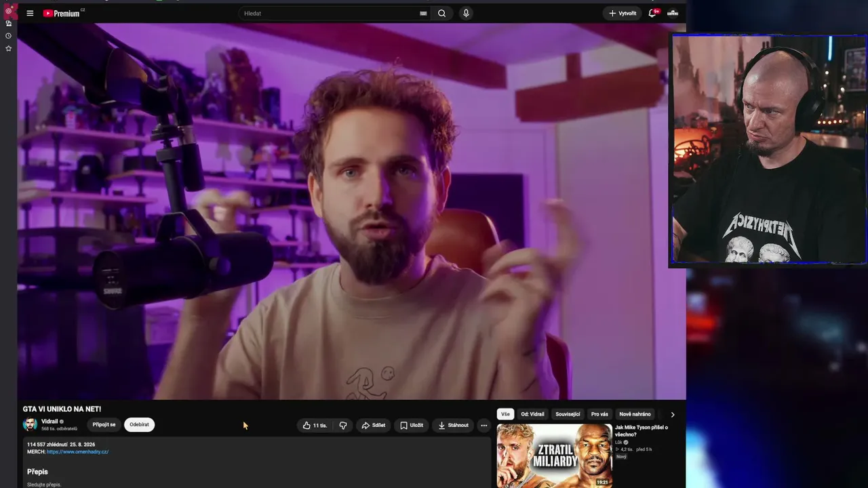Viewport: 868px width, 488px height.
Task: Open the Vytvořit create menu
Action: [x=622, y=13]
